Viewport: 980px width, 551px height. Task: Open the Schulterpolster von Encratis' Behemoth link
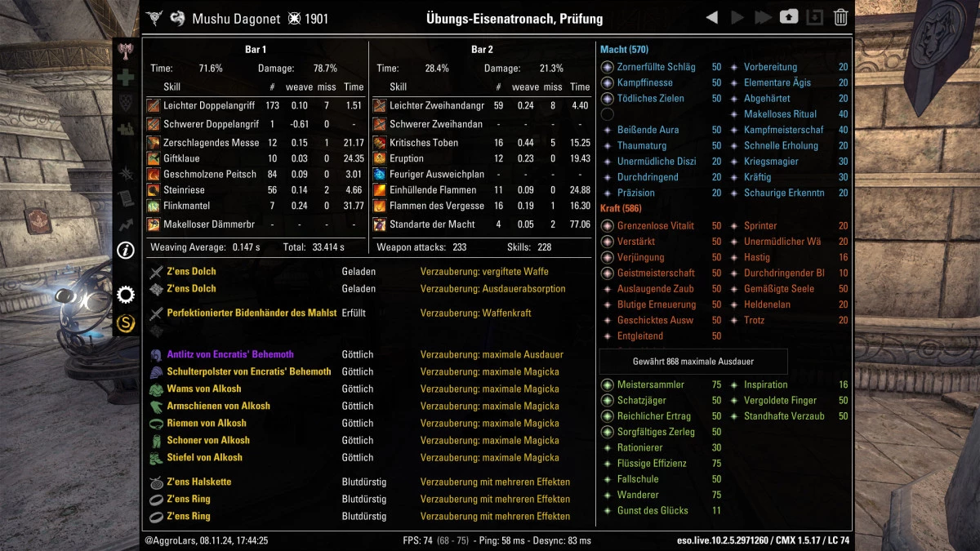pyautogui.click(x=249, y=371)
